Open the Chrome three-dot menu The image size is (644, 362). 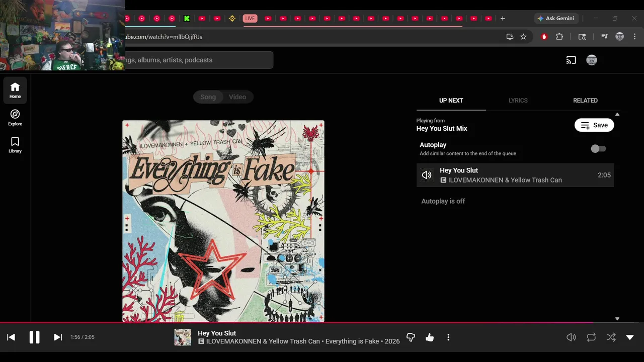pyautogui.click(x=635, y=37)
